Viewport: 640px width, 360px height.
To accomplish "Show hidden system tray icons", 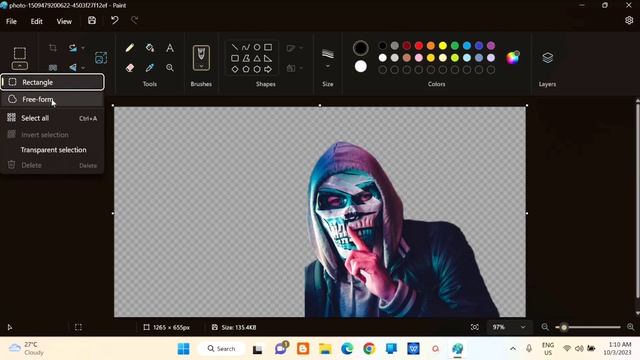I will (513, 349).
